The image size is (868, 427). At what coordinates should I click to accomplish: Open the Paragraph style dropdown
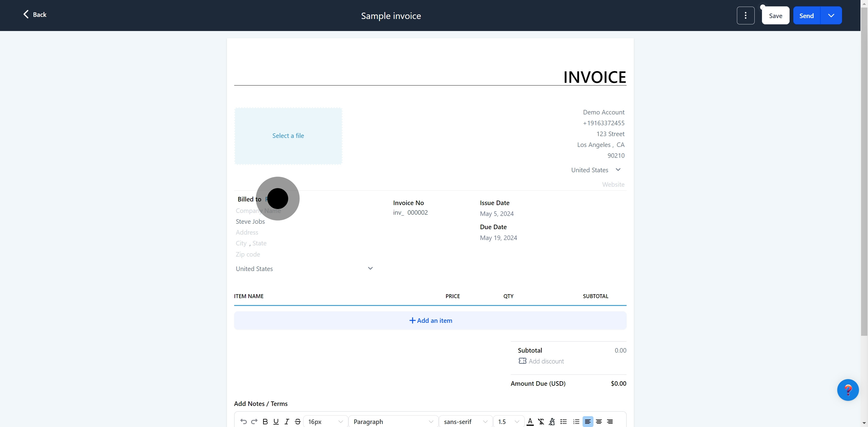tap(393, 421)
